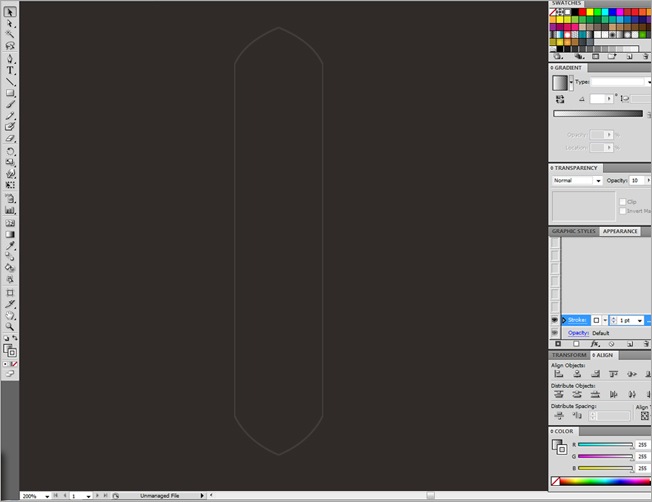
Task: Click Delete Swatch trash icon
Action: coord(646,57)
